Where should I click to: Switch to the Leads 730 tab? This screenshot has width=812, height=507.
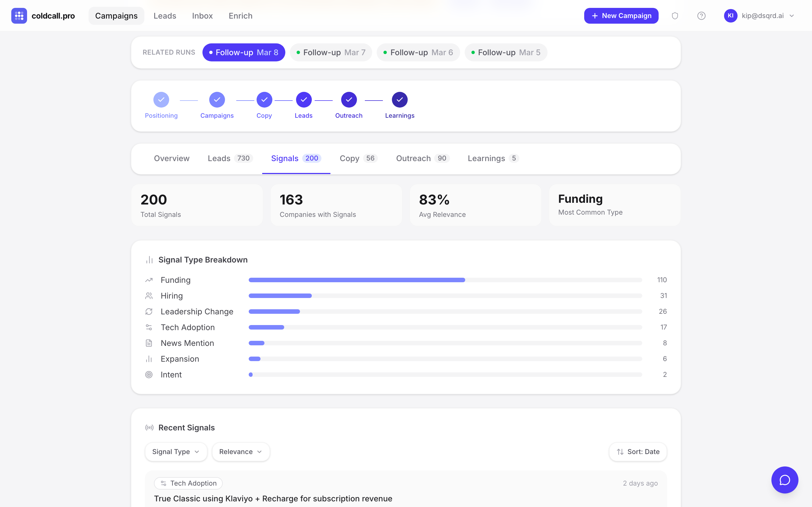tap(230, 158)
